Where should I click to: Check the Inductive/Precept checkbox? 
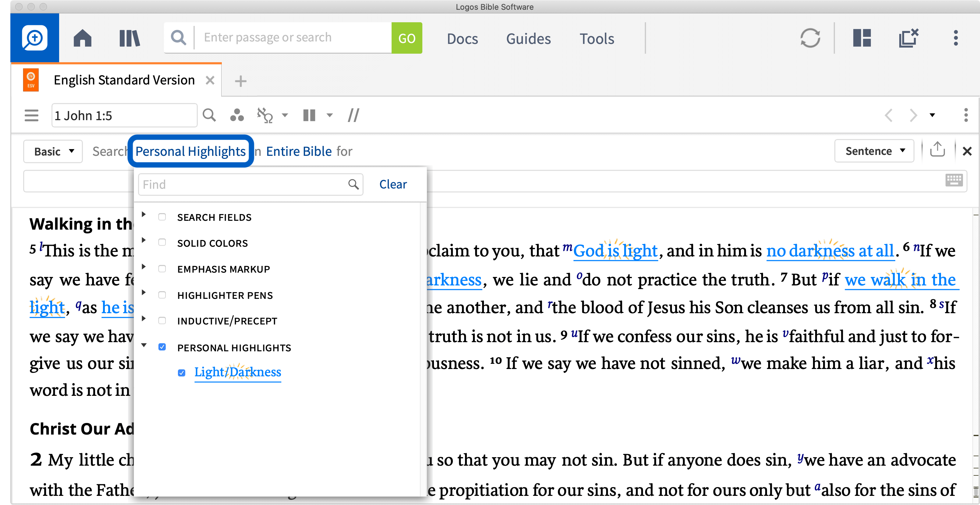pyautogui.click(x=162, y=321)
